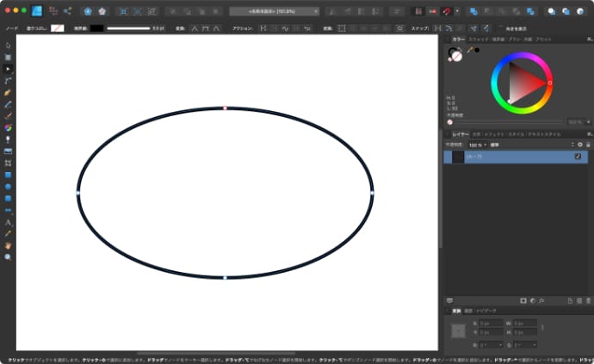Expand the color opacity percentage dropdown
The width and height of the screenshot is (594, 364).
point(576,121)
